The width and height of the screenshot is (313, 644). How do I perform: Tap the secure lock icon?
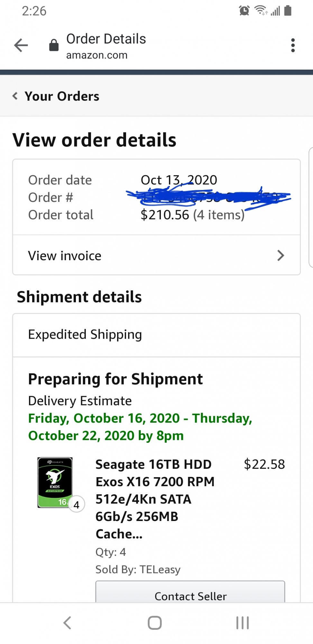click(x=54, y=45)
